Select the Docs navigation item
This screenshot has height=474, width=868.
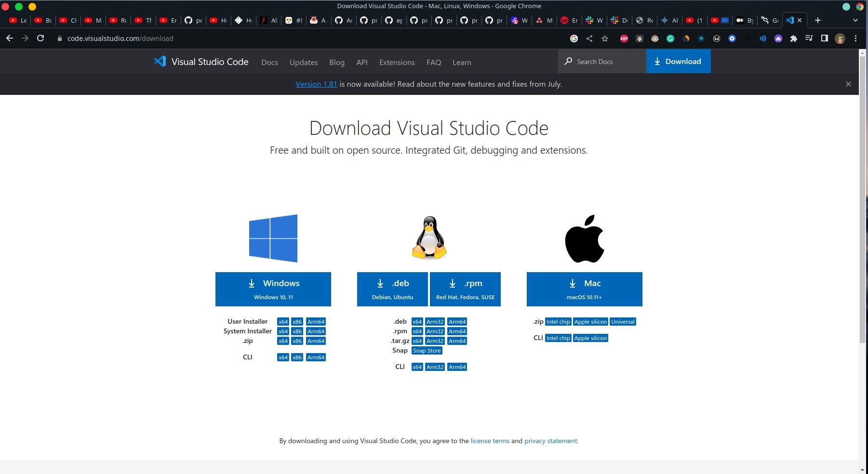[x=269, y=62]
